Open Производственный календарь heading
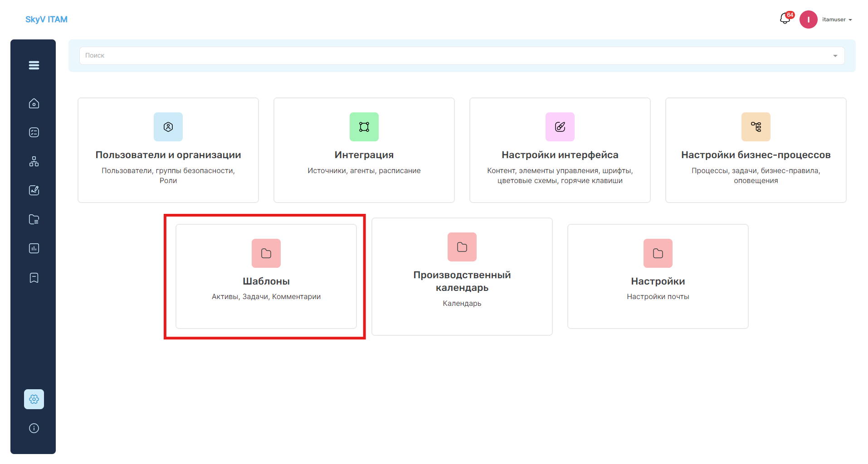868x464 pixels. pyautogui.click(x=462, y=281)
